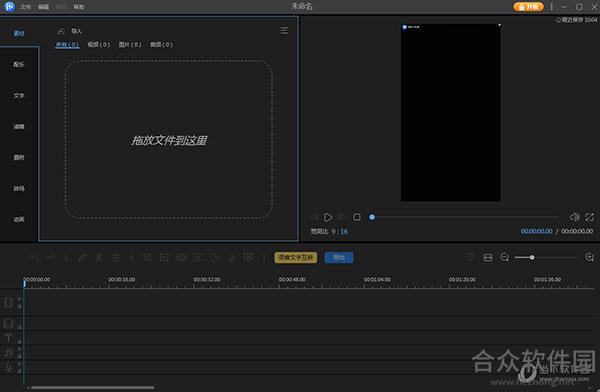Open the aspect ratio 9:16 selector

point(339,232)
